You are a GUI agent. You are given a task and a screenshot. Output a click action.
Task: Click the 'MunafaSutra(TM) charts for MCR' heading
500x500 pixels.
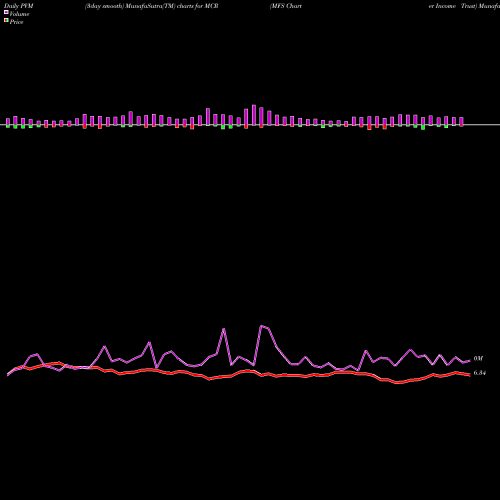(172, 6)
